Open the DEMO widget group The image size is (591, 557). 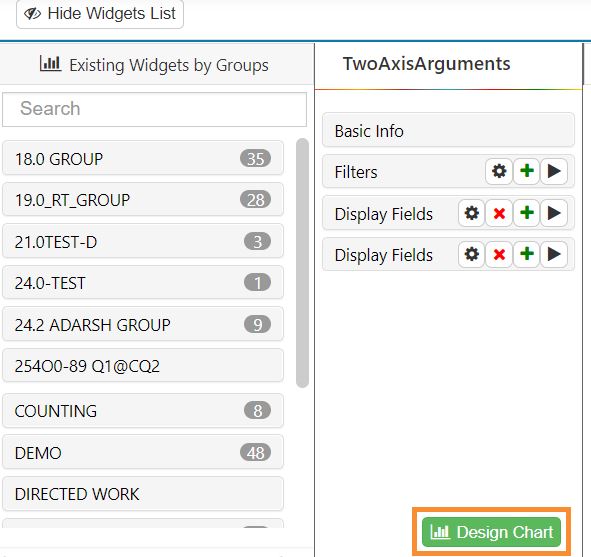tap(143, 453)
